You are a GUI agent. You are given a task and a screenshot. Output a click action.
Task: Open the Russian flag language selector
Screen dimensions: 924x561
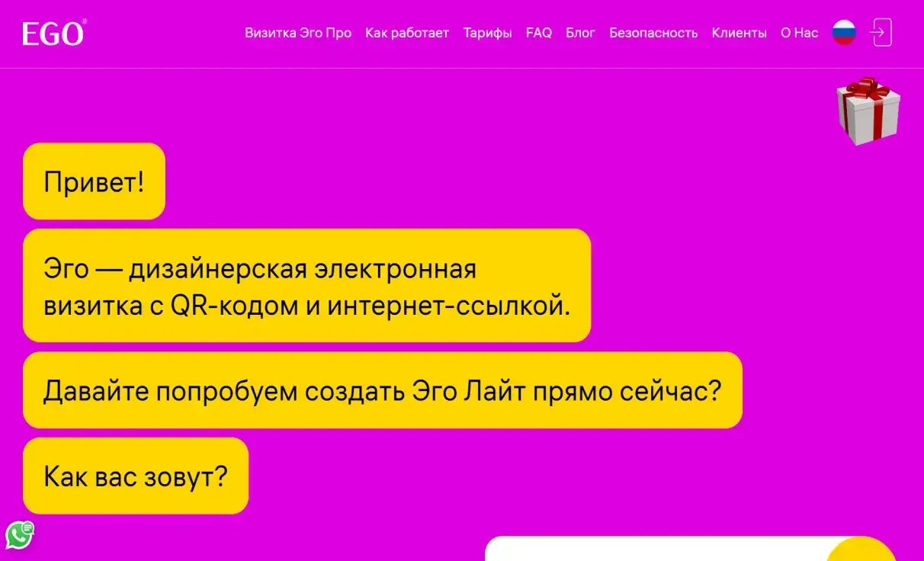point(844,33)
